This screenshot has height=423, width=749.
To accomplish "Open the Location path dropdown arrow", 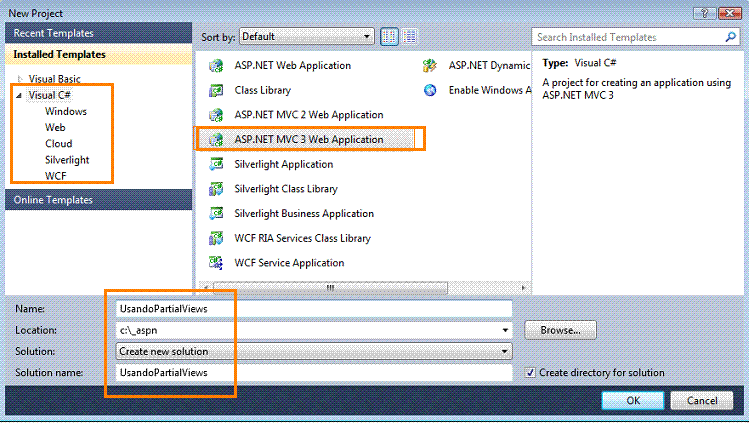I will pyautogui.click(x=505, y=330).
